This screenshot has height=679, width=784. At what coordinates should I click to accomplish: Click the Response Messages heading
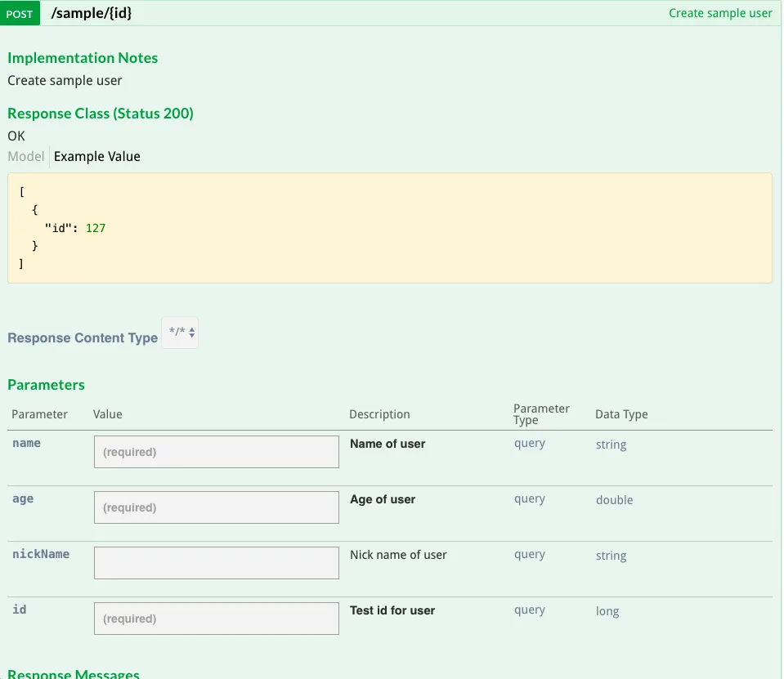pos(74,673)
